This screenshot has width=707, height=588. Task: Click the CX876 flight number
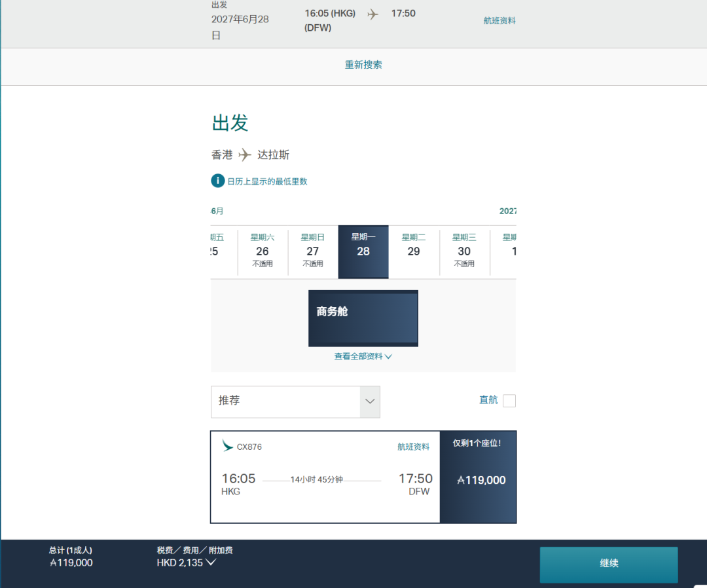[249, 447]
